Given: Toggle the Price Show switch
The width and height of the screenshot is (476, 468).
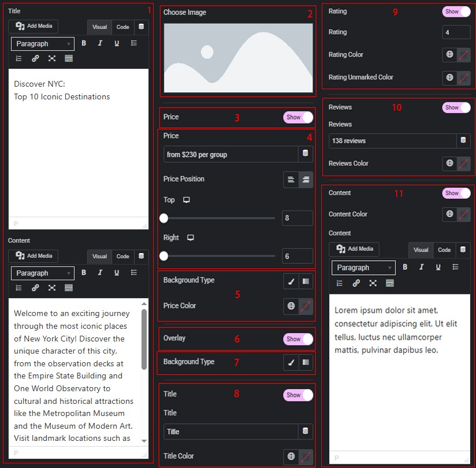Looking at the screenshot, I should [x=298, y=117].
